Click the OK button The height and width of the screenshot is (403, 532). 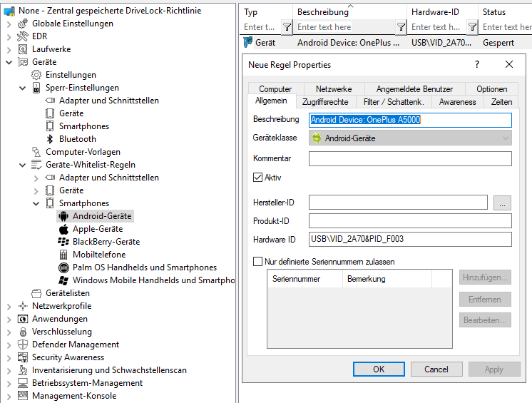pos(379,369)
